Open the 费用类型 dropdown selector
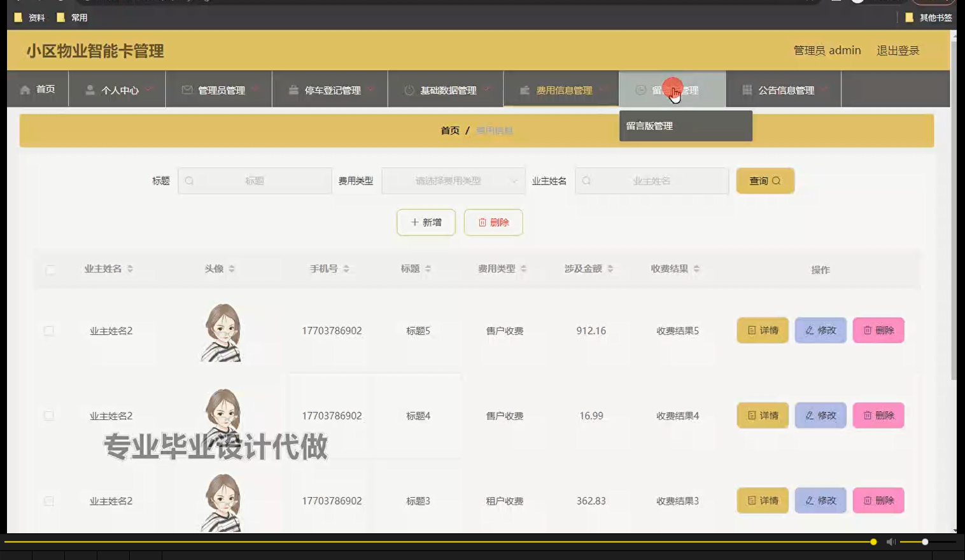 (453, 181)
